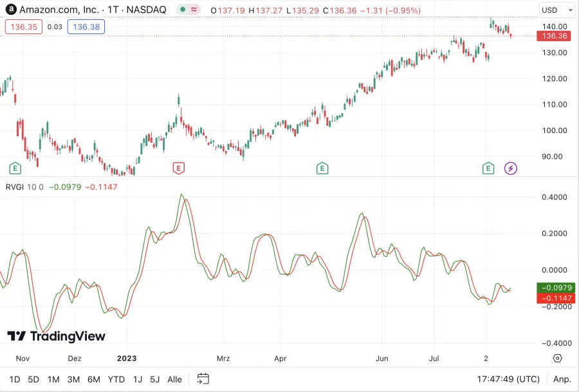Click the red 136.36 price label on axis
The height and width of the screenshot is (392, 579).
tap(554, 36)
